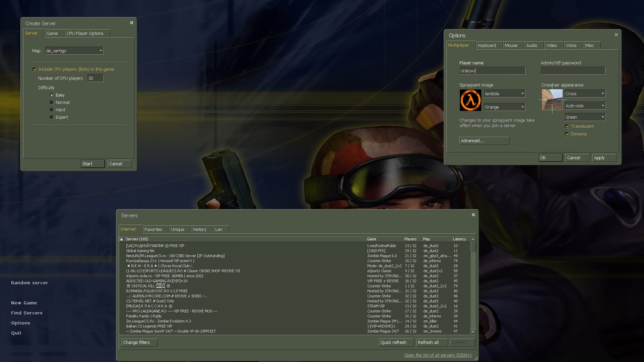This screenshot has height=362, width=644.
Task: Select the ROMANIA.FULLBOOST.RO V.I.P FREE server
Action: 294,291
